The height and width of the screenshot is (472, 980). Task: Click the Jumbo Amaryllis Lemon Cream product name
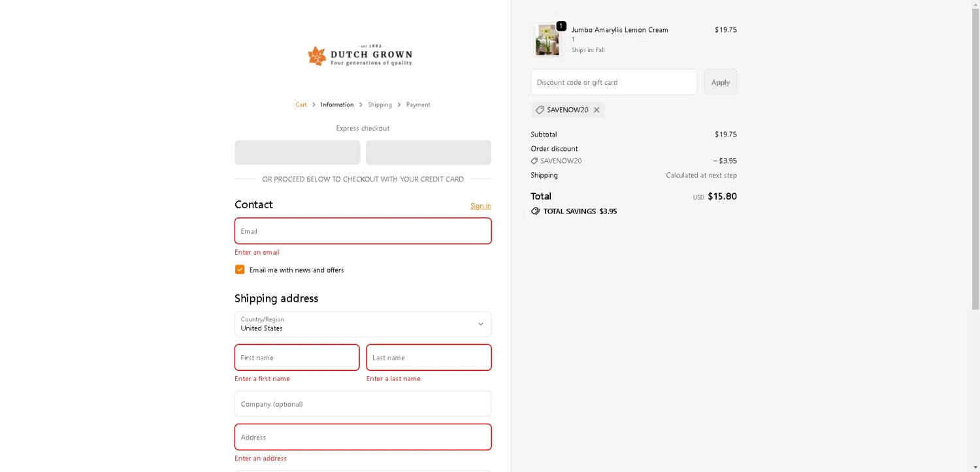(x=619, y=30)
